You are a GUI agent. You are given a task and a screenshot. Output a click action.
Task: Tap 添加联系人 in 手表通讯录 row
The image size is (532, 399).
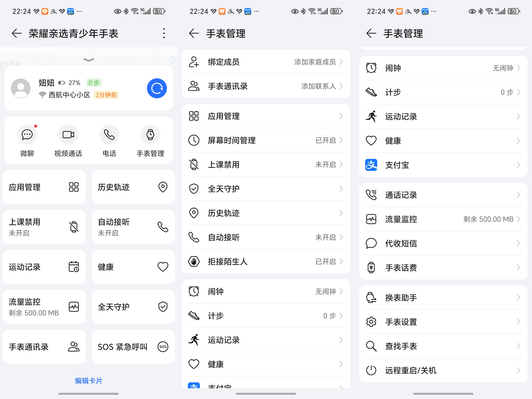(x=318, y=86)
